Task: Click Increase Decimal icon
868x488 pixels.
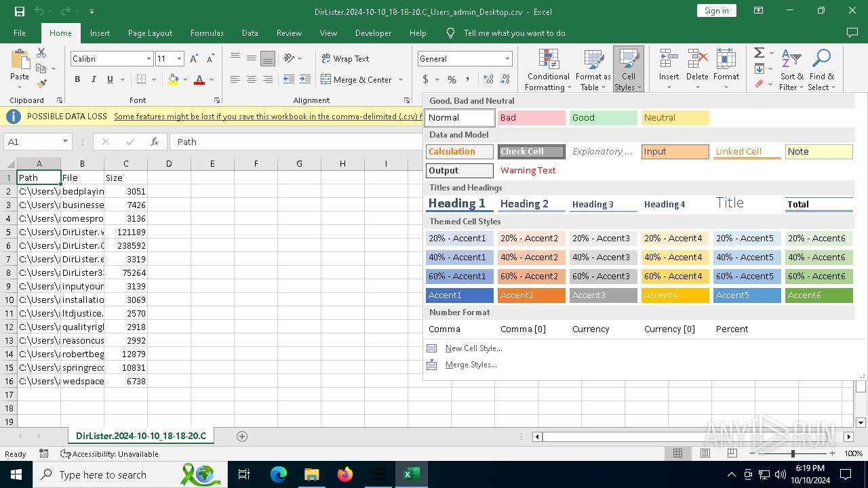Action: point(488,79)
